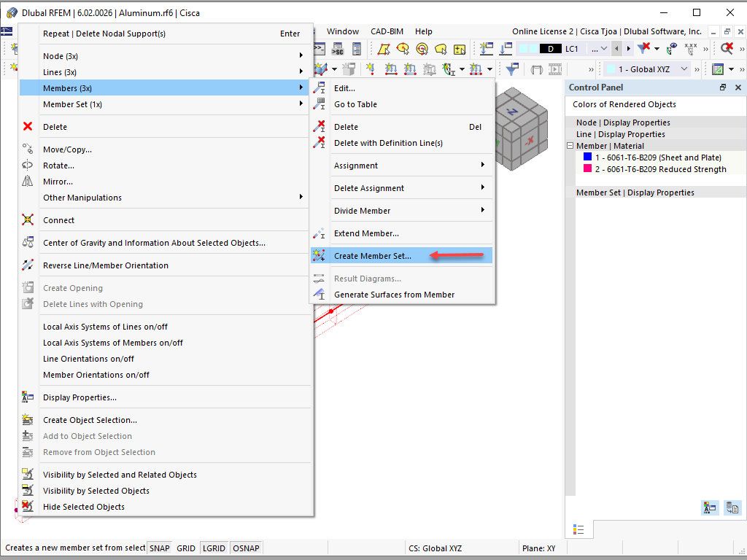Open the Help menu
The width and height of the screenshot is (747, 560).
pyautogui.click(x=424, y=31)
